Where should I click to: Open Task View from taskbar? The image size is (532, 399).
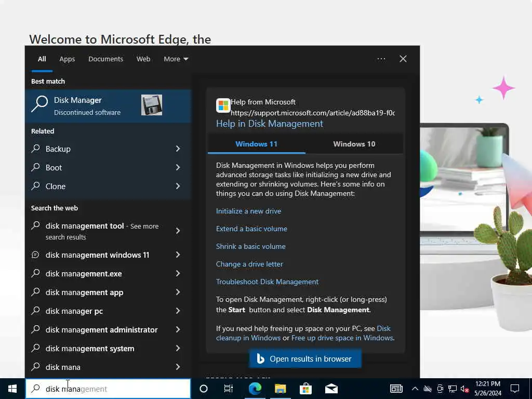tap(229, 389)
